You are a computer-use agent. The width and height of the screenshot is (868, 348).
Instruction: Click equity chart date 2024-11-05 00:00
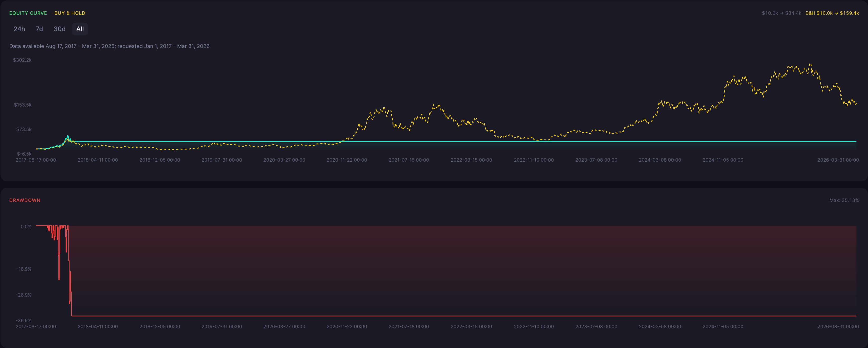pos(723,160)
